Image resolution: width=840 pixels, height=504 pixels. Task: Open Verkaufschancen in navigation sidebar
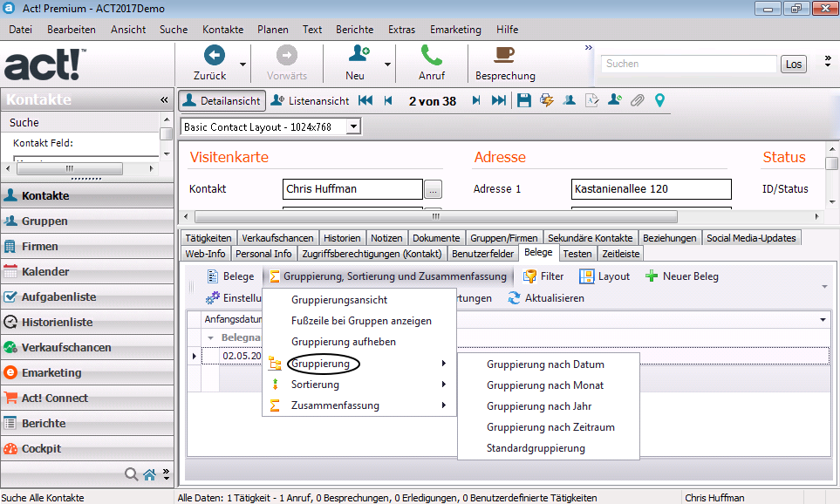click(87, 347)
